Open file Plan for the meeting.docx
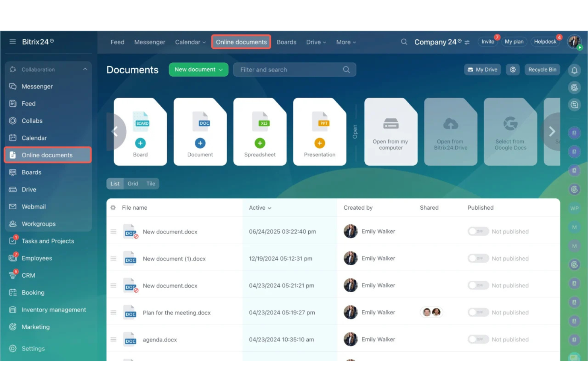Viewport: 588px width, 392px height. coord(177,313)
